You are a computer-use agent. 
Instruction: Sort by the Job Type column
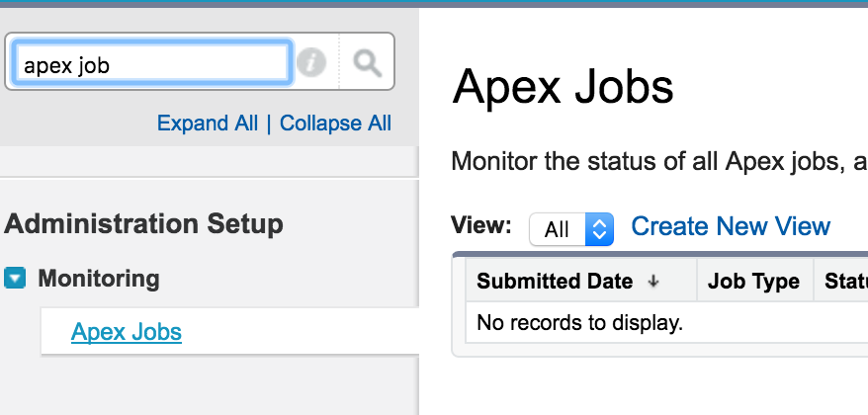[753, 282]
